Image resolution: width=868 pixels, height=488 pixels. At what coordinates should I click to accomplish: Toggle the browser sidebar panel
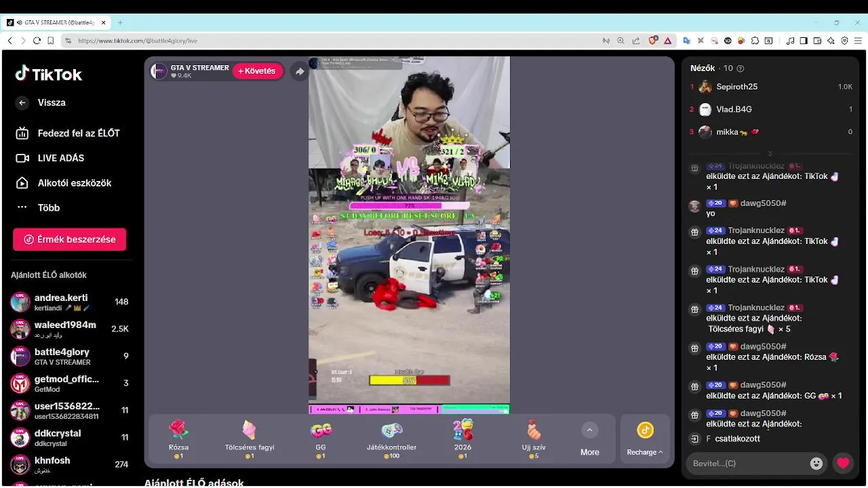[804, 41]
